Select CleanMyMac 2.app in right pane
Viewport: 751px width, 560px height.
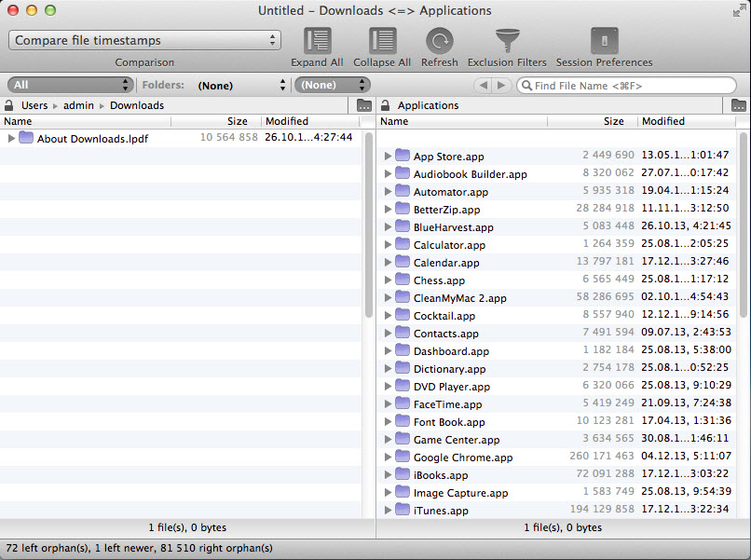click(x=459, y=298)
